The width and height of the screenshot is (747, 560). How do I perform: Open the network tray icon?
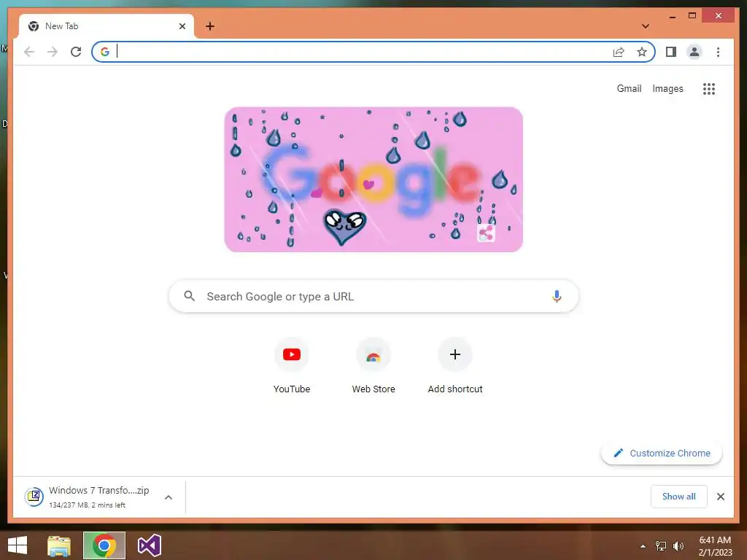point(661,546)
